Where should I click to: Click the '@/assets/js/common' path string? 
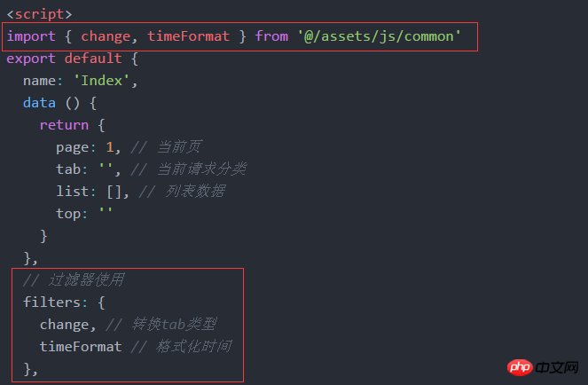[x=379, y=36]
